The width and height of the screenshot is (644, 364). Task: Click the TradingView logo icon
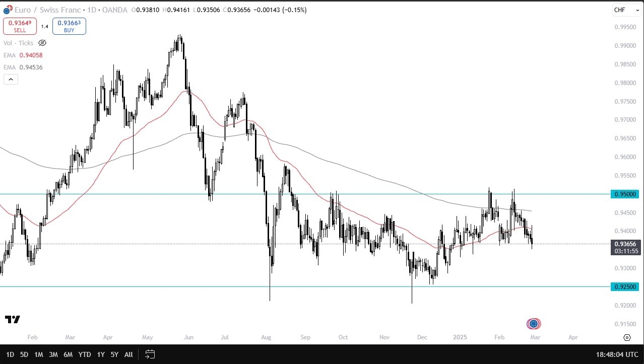click(13, 319)
